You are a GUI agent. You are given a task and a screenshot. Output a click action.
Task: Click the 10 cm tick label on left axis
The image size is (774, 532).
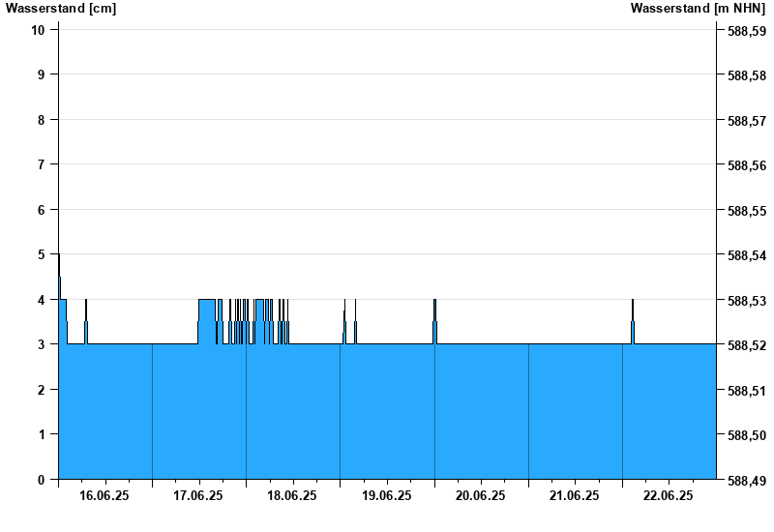(39, 29)
